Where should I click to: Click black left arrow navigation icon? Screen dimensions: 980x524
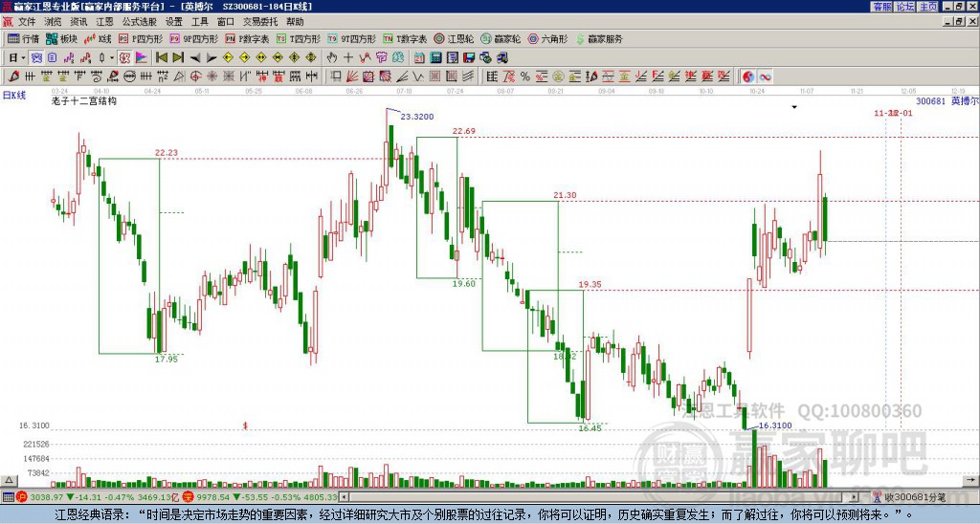tap(195, 58)
